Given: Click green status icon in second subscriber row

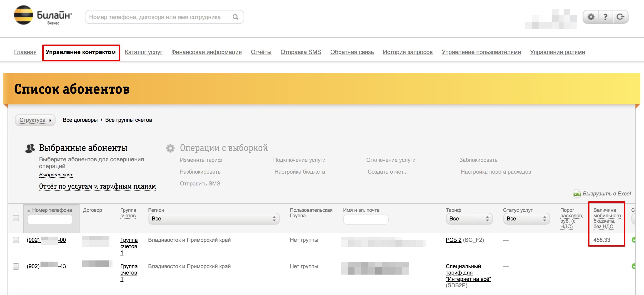Looking at the screenshot, I should [634, 266].
